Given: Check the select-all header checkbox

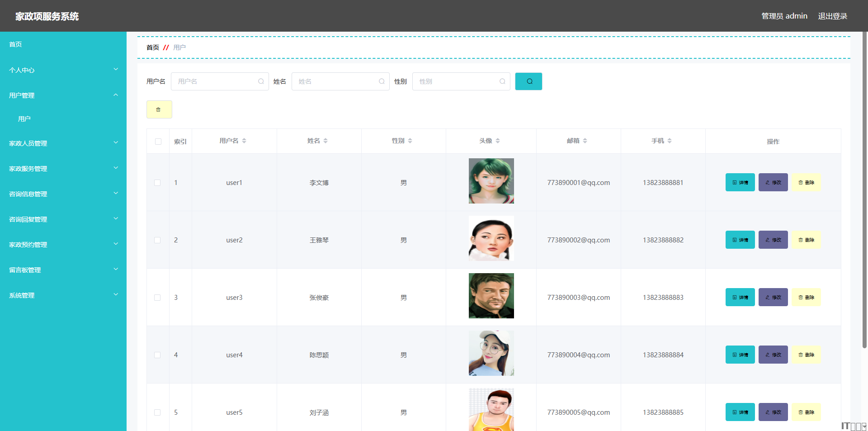Looking at the screenshot, I should point(158,142).
